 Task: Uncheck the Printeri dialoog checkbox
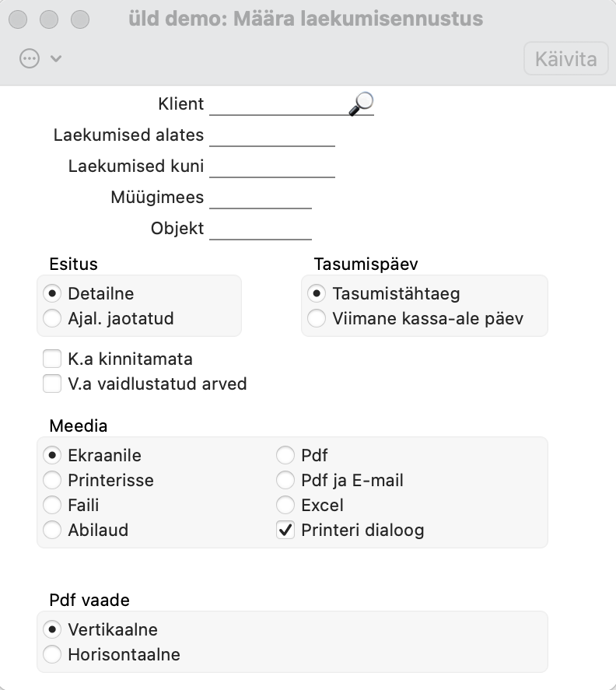tap(285, 531)
